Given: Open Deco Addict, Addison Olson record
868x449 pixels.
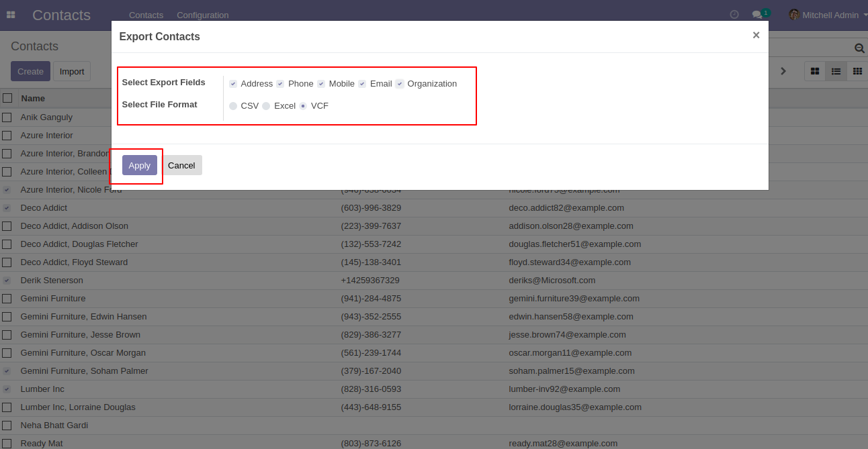Looking at the screenshot, I should 75,226.
